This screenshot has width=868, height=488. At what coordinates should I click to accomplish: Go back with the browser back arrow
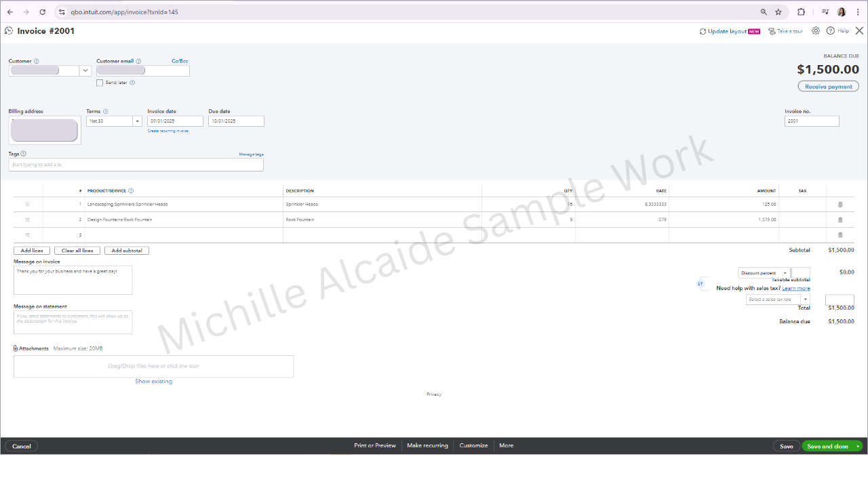pyautogui.click(x=10, y=12)
